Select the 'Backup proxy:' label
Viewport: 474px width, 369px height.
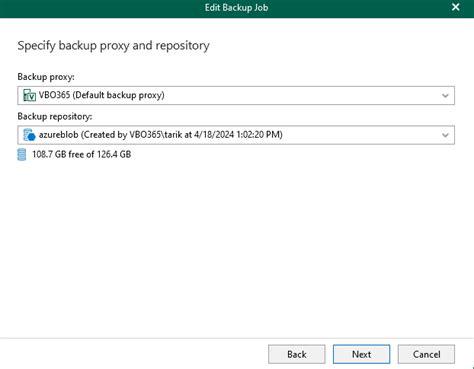[x=46, y=77]
